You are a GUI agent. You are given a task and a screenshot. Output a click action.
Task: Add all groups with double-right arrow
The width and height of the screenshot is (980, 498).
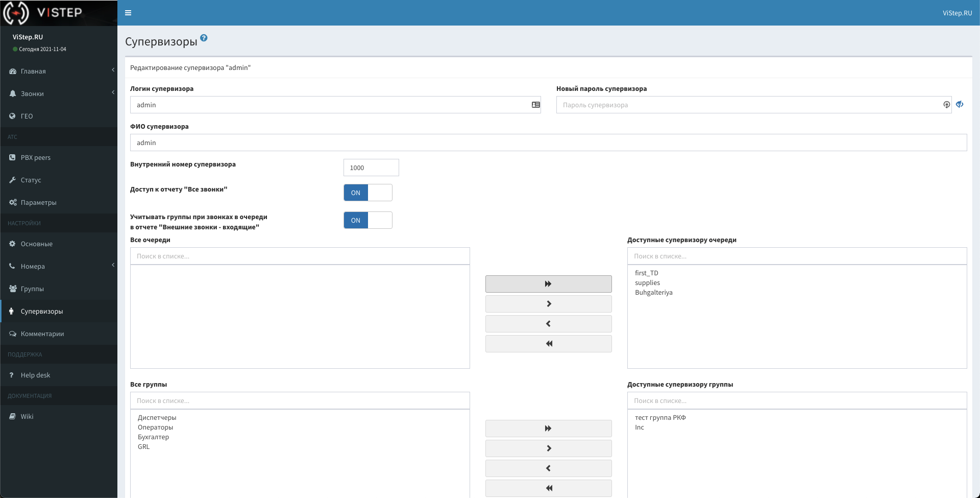548,429
